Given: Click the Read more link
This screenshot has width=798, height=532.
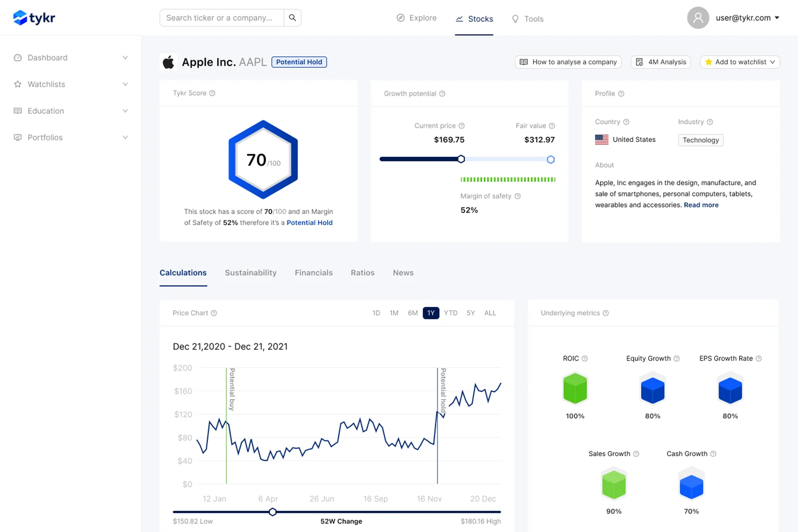Looking at the screenshot, I should point(701,205).
